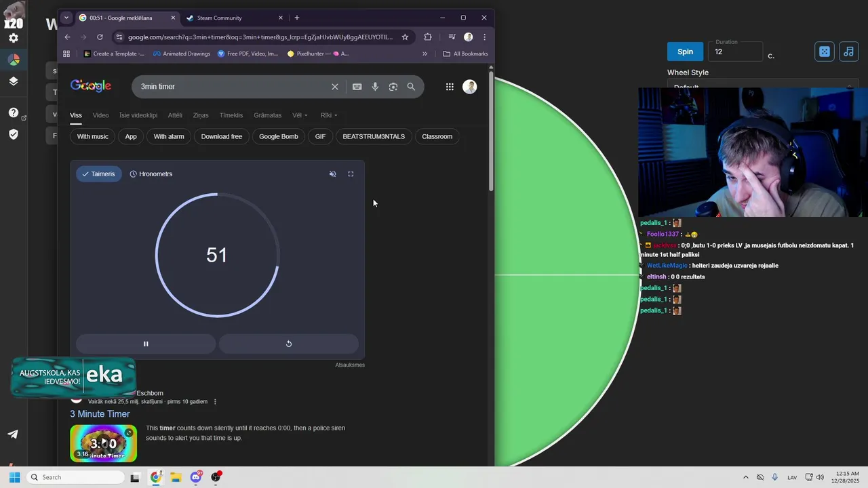Search by image with the lens icon

coord(393,87)
